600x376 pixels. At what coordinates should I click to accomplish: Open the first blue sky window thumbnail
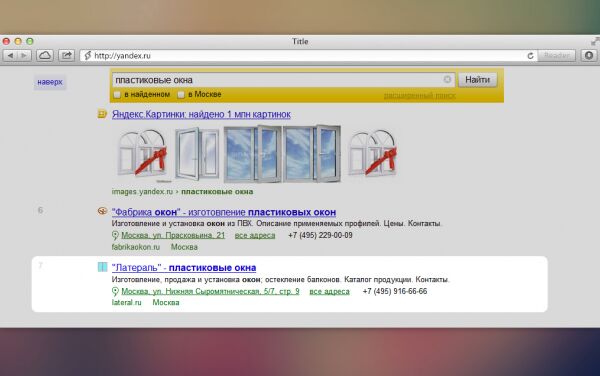(x=253, y=154)
